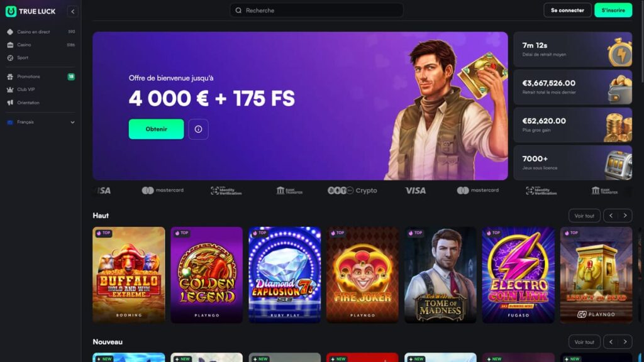Click the Promotions gift icon
Image resolution: width=644 pixels, height=362 pixels.
tap(10, 77)
